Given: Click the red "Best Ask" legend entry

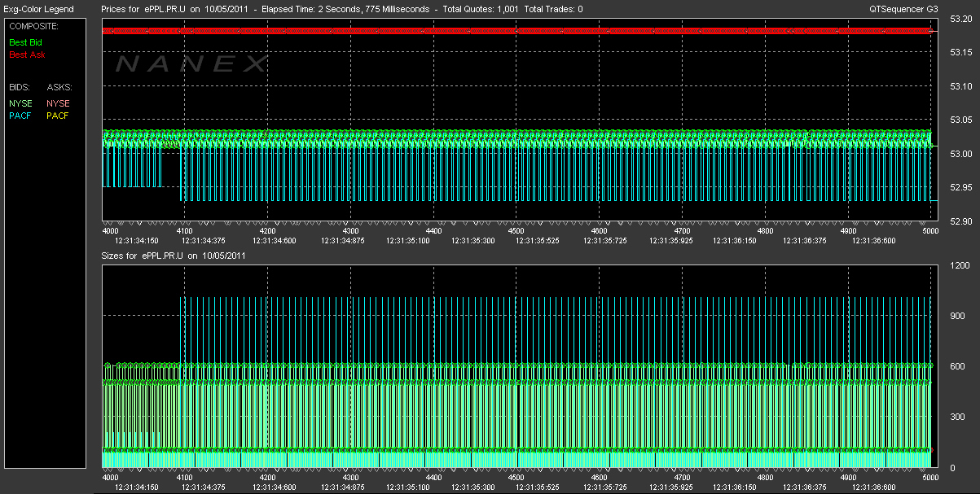Looking at the screenshot, I should point(27,55).
